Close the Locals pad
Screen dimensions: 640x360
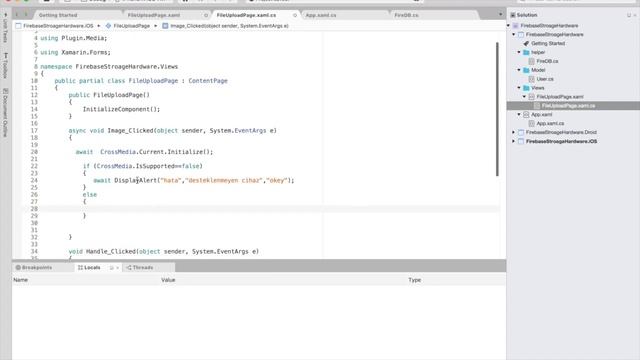pyautogui.click(x=118, y=268)
